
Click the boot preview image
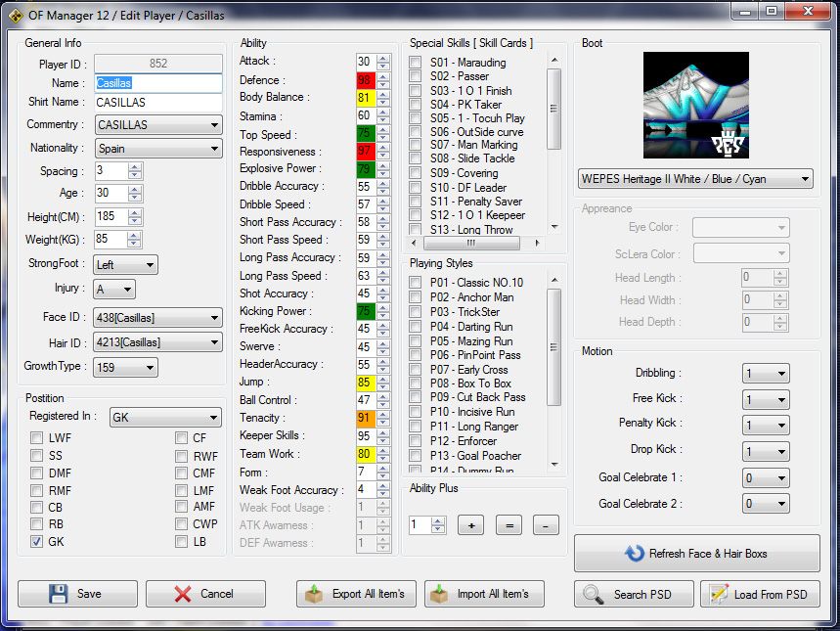pos(695,106)
